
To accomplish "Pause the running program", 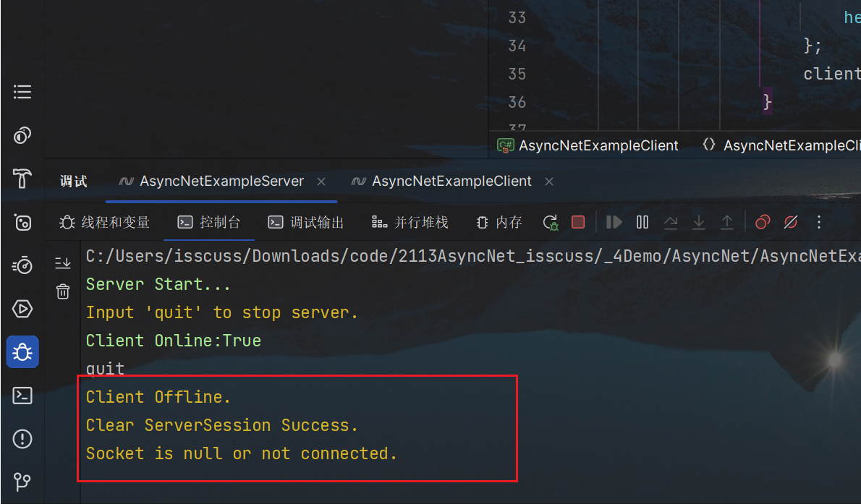I will [x=642, y=223].
